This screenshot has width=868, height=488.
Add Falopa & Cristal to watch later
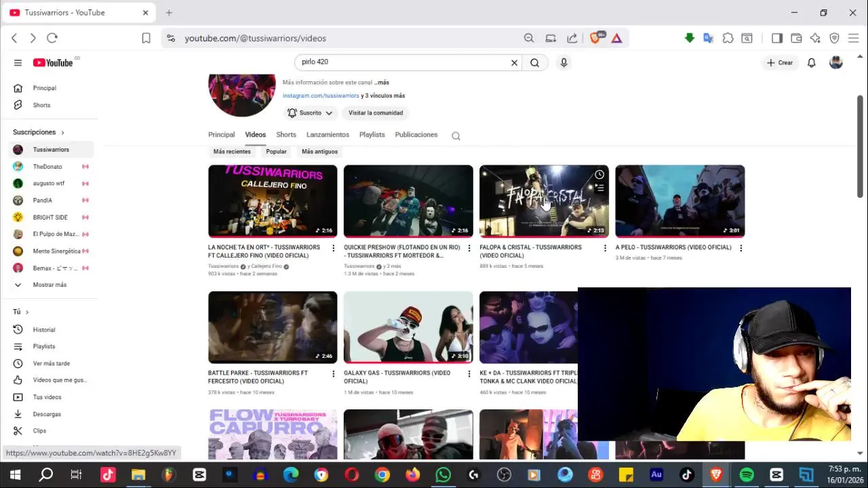coord(599,175)
